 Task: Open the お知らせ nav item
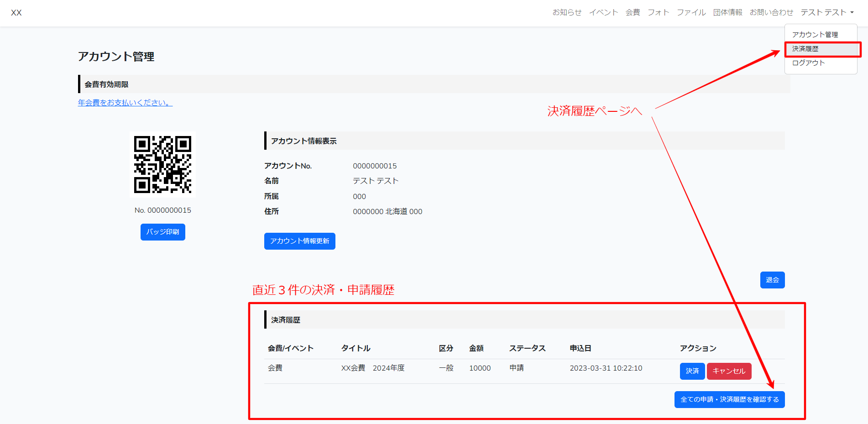point(567,12)
